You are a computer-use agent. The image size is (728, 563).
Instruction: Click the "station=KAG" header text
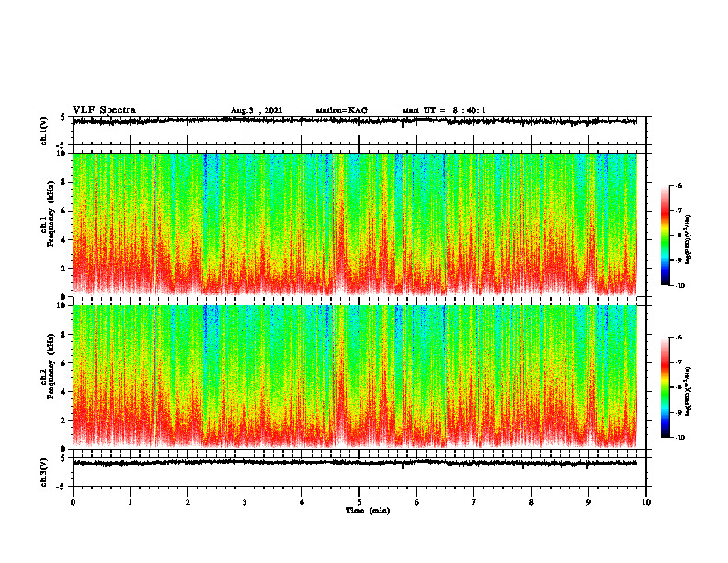click(341, 110)
